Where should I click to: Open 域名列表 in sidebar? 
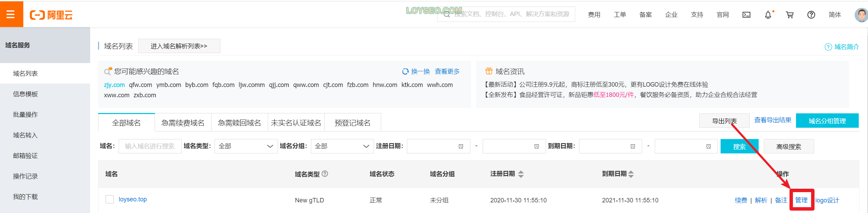click(x=45, y=73)
